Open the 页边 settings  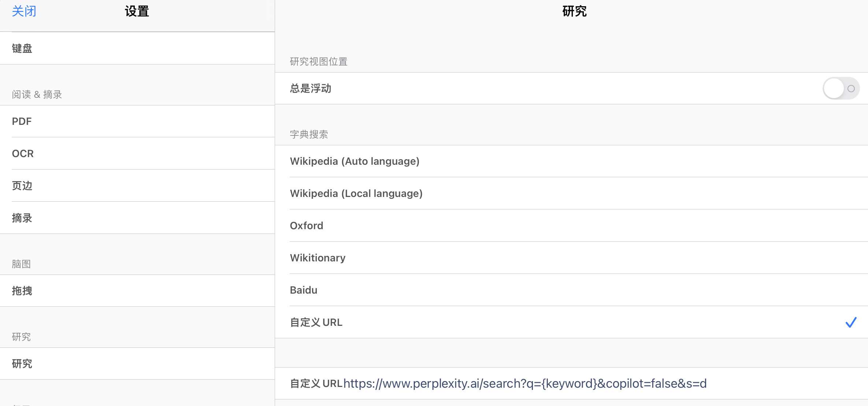[x=137, y=186]
